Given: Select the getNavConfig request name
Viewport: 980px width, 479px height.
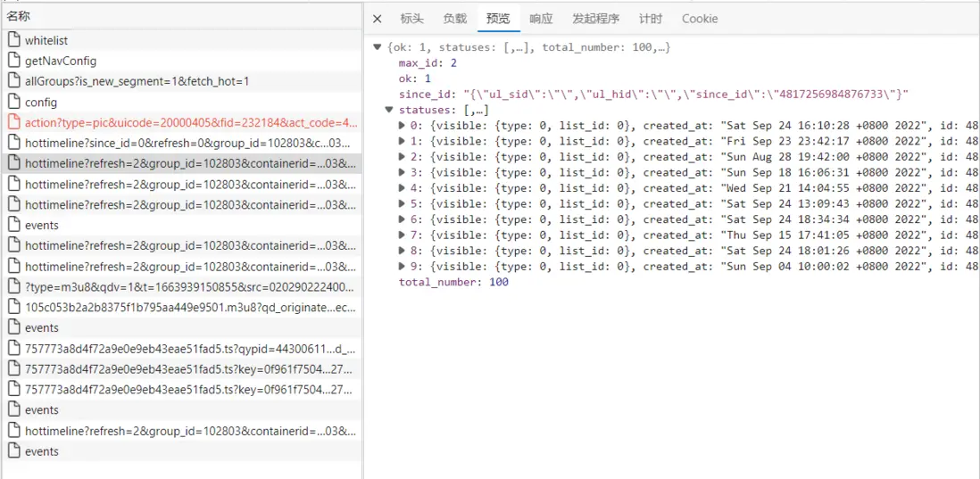Looking at the screenshot, I should [x=61, y=62].
